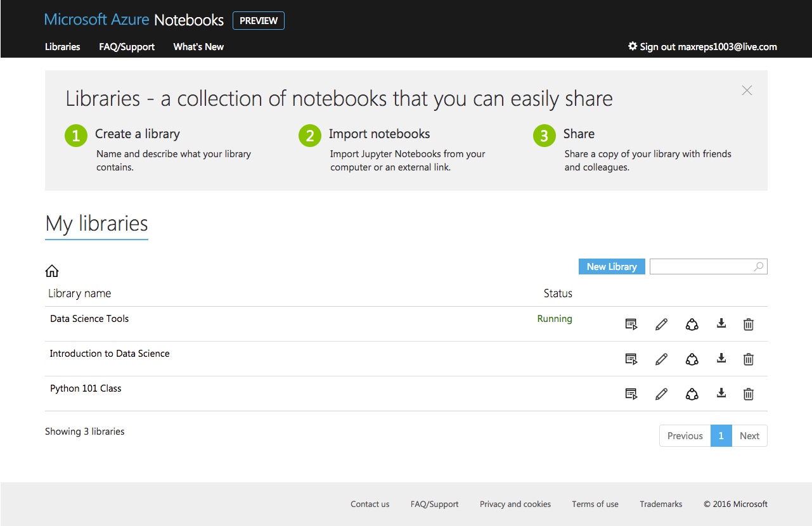This screenshot has width=812, height=526.
Task: Click the Import notebooks step heading
Action: click(380, 134)
